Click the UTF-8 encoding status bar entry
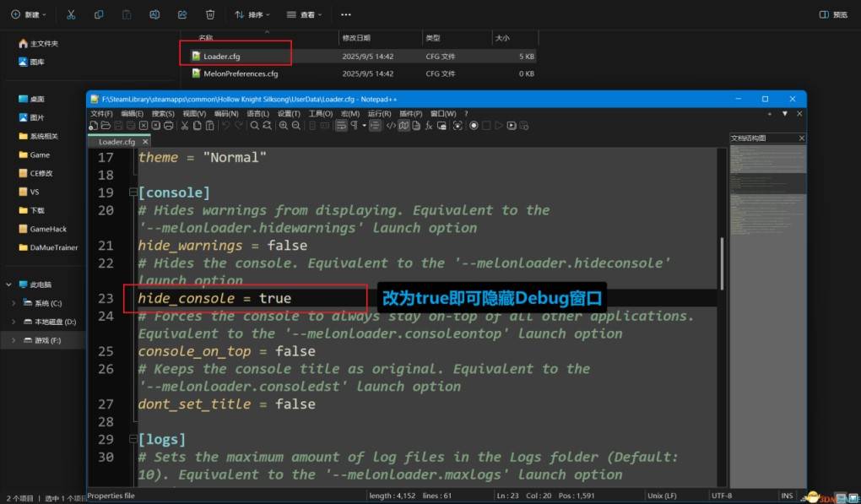 tap(722, 496)
